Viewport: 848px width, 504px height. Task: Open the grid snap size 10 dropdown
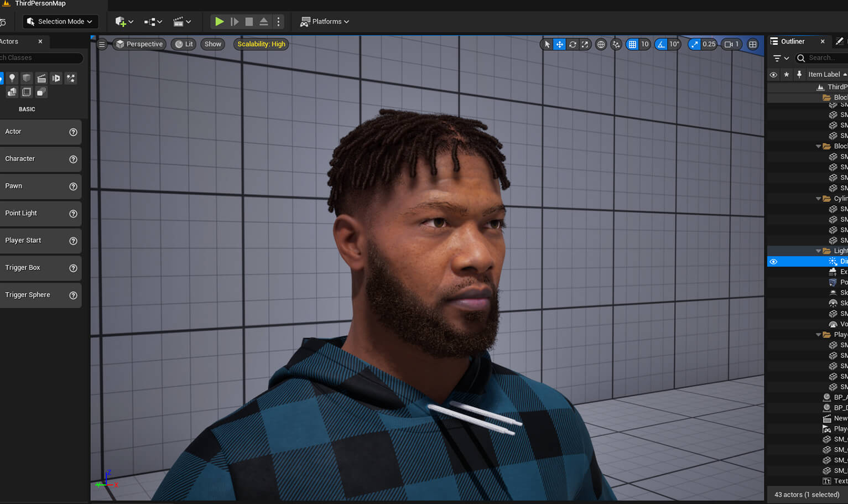[644, 44]
